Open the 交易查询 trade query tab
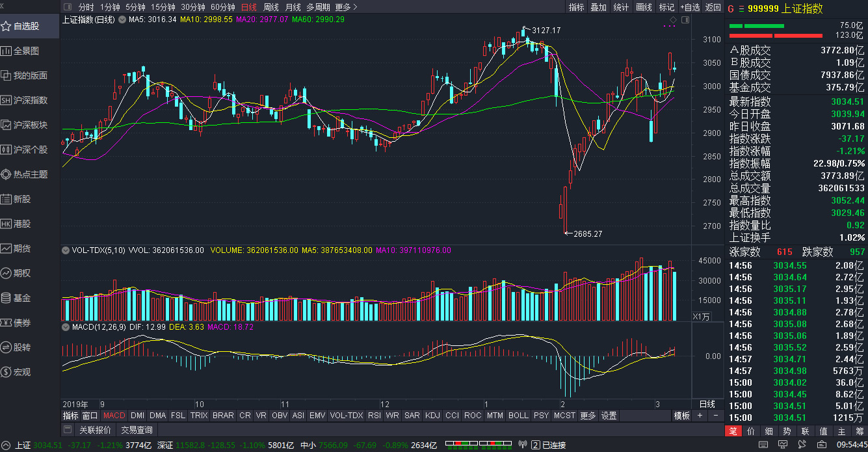The image size is (868, 452). click(x=137, y=430)
